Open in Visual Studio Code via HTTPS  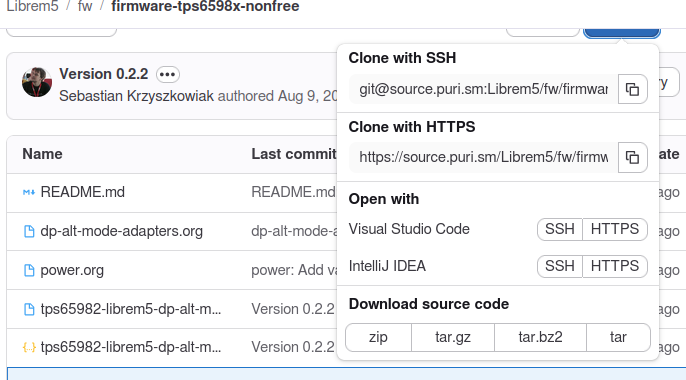(x=615, y=229)
